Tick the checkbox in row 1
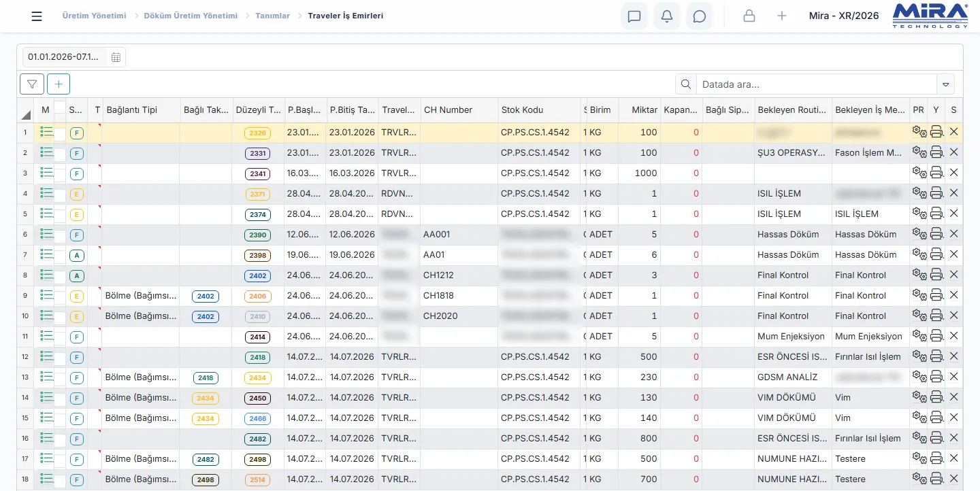 click(60, 135)
